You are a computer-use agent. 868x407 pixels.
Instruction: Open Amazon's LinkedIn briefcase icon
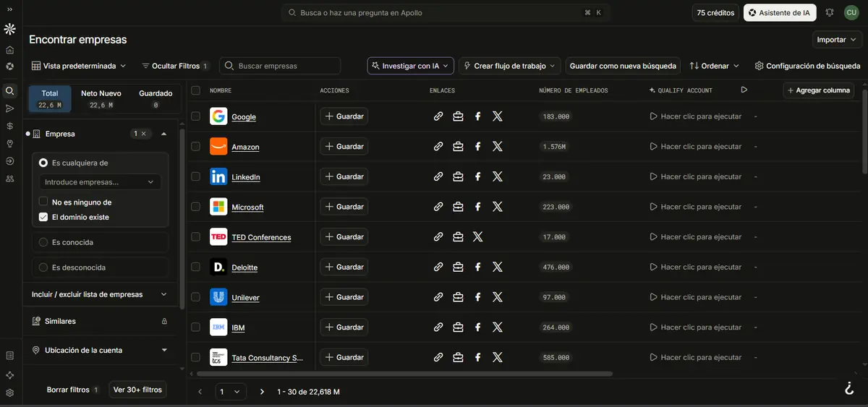coord(458,146)
